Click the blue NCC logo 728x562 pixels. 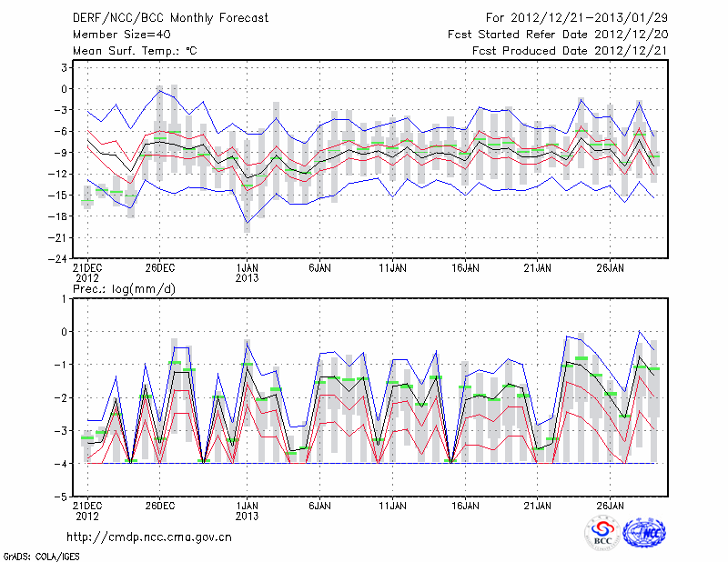click(x=642, y=533)
